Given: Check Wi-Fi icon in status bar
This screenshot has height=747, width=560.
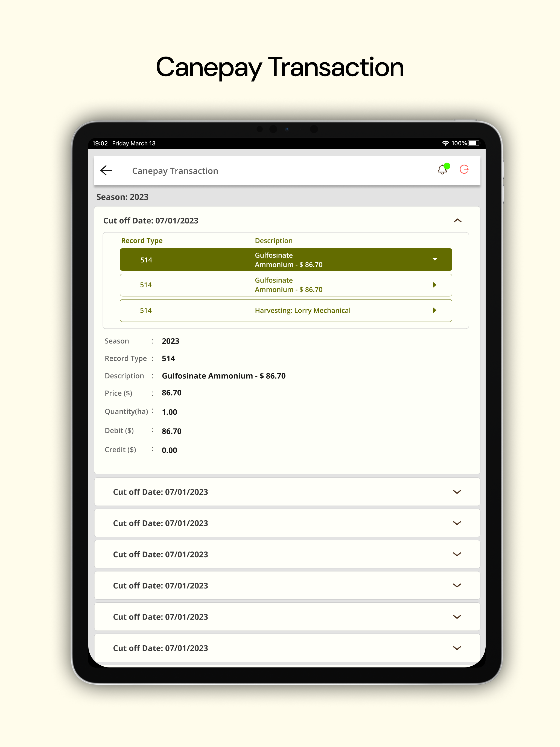Looking at the screenshot, I should (445, 143).
